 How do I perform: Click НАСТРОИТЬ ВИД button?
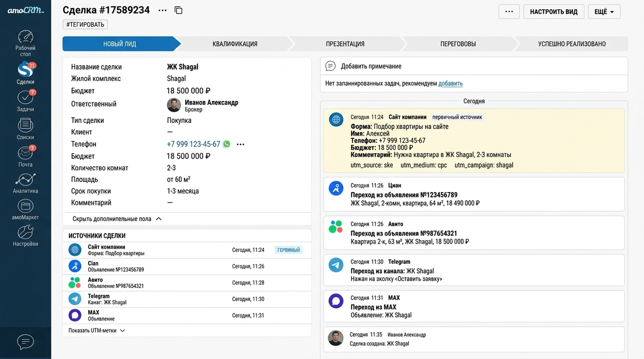click(554, 12)
